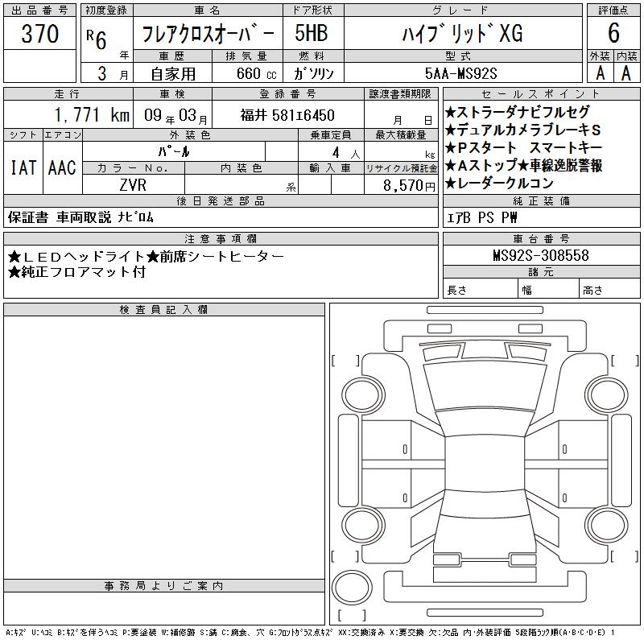This screenshot has width=644, height=644.
Task: Select the later-shipped items 保証書 車両取説 ナビロム
Action: tap(80, 217)
